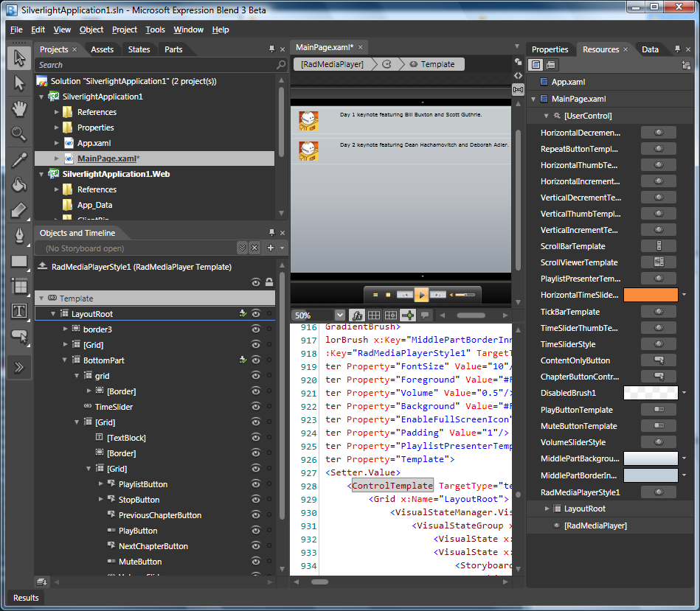Select the TextBlock text tool
The height and width of the screenshot is (611, 700).
tap(19, 311)
